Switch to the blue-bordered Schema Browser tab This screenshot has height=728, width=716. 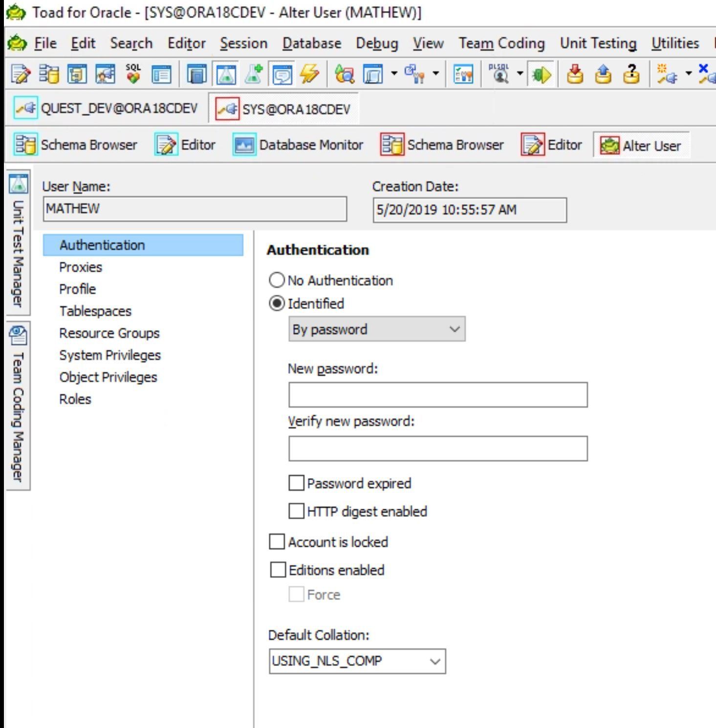coord(76,145)
